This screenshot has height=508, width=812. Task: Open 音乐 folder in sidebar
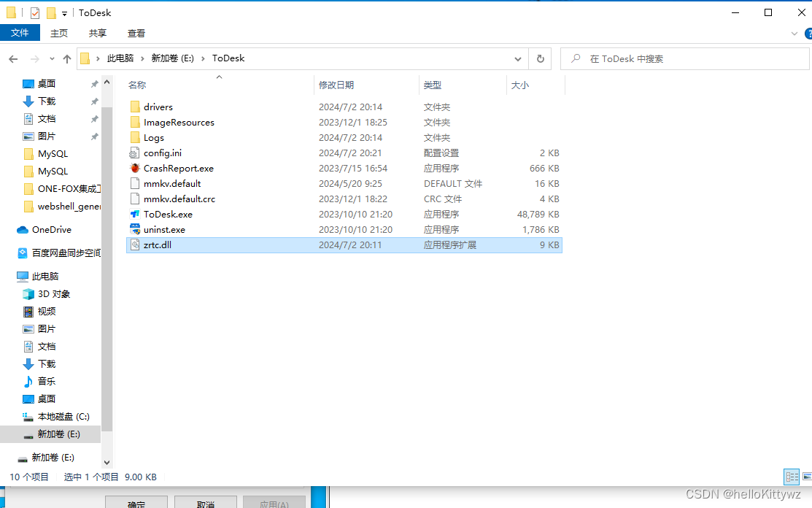(39, 381)
